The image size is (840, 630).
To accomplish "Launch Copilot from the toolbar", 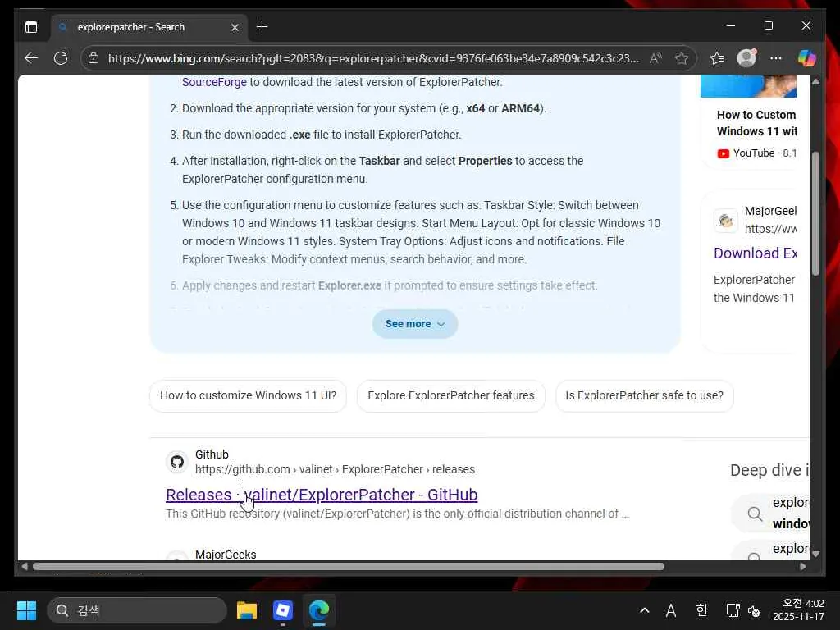I will pyautogui.click(x=806, y=58).
